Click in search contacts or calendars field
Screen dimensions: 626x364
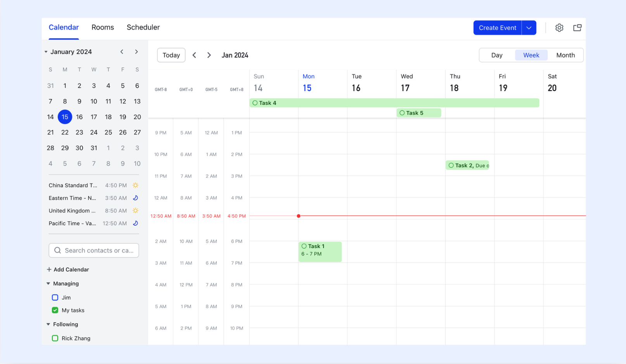(x=94, y=250)
